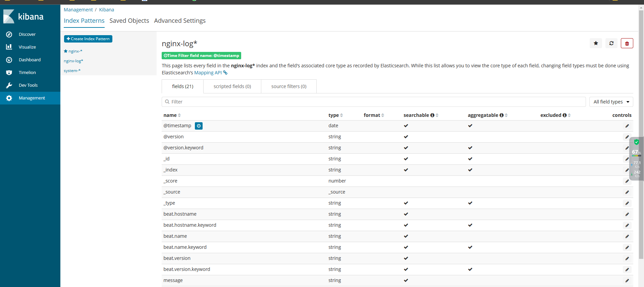This screenshot has width=644, height=287.
Task: Click the number type of _score
Action: click(337, 181)
